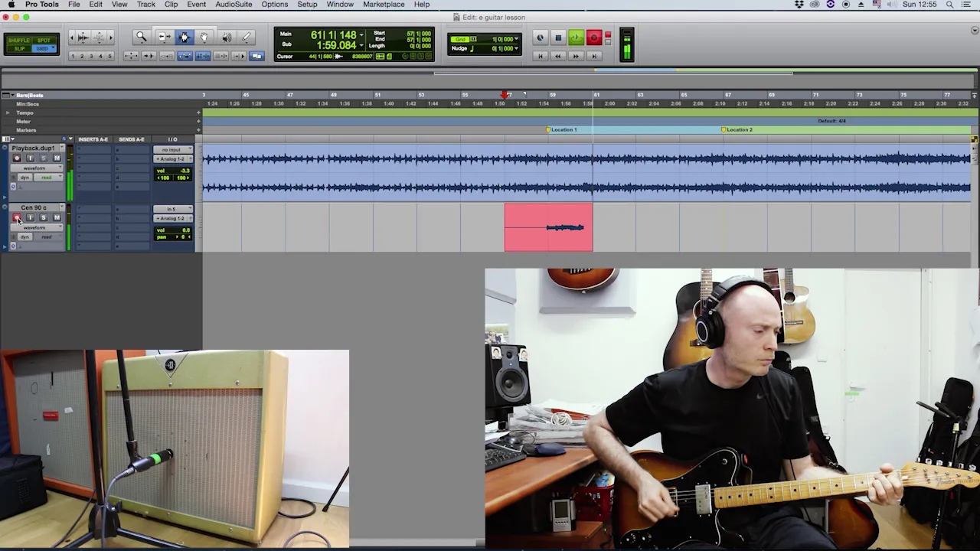Screen dimensions: 980x551
Task: Open the File menu
Action: [x=74, y=5]
